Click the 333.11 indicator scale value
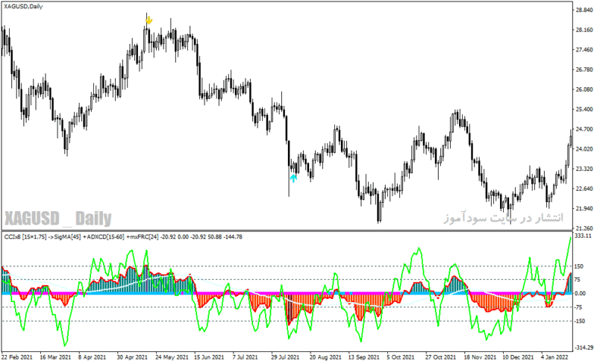 pos(584,236)
